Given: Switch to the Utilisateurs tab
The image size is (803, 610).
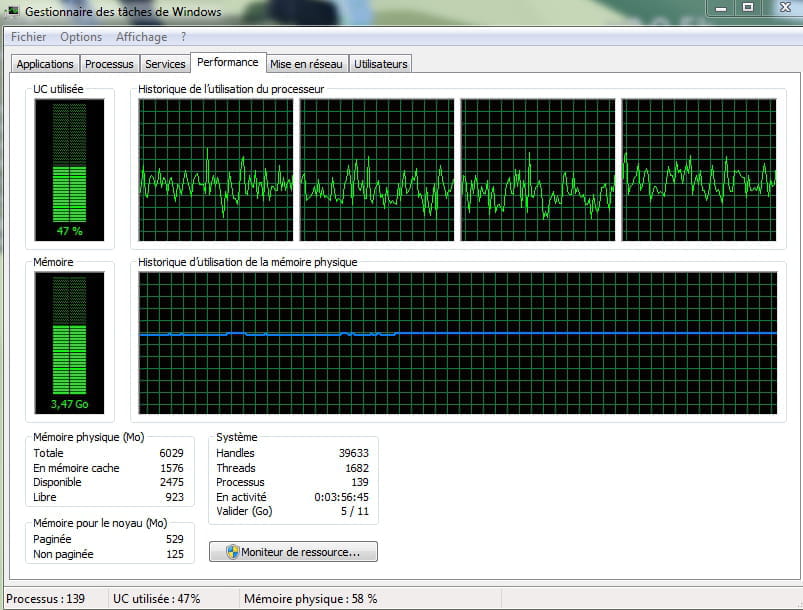Looking at the screenshot, I should pos(381,64).
